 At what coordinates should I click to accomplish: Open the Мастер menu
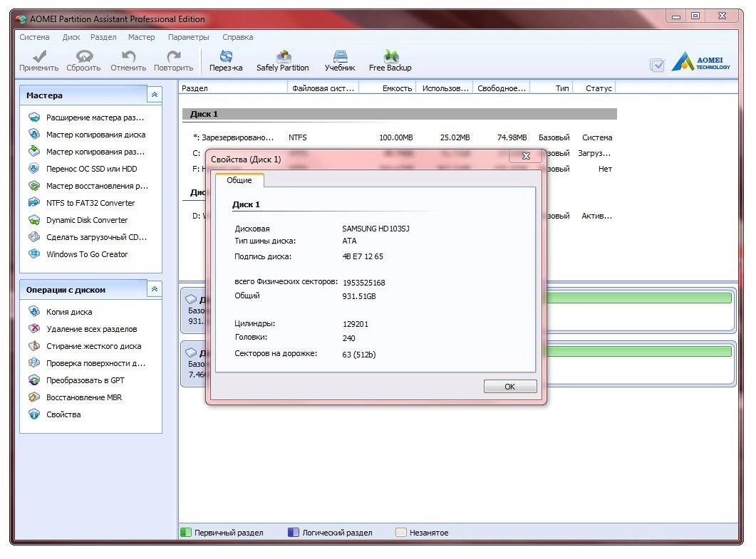click(x=141, y=37)
